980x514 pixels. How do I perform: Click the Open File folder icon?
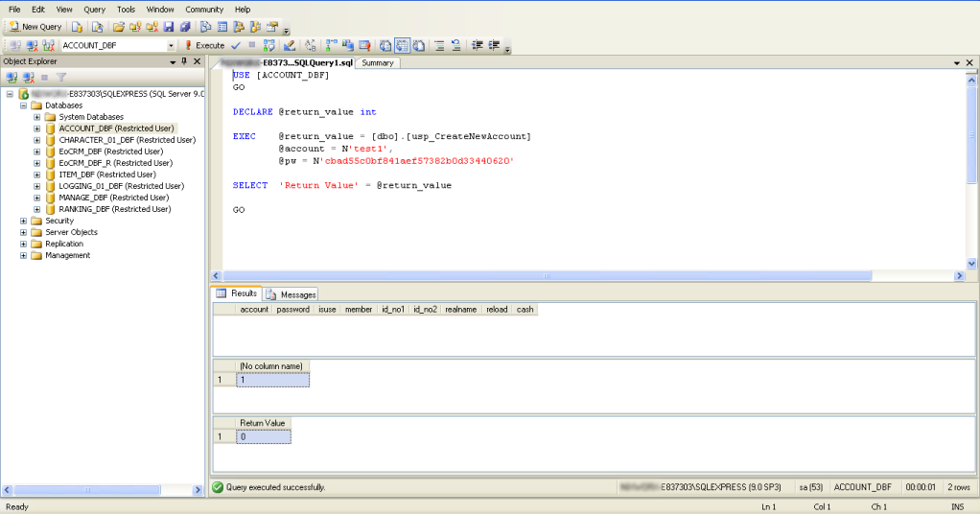click(x=119, y=27)
